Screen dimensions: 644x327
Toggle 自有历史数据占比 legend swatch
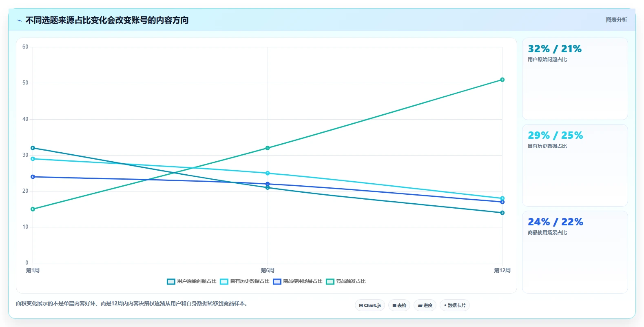(224, 281)
